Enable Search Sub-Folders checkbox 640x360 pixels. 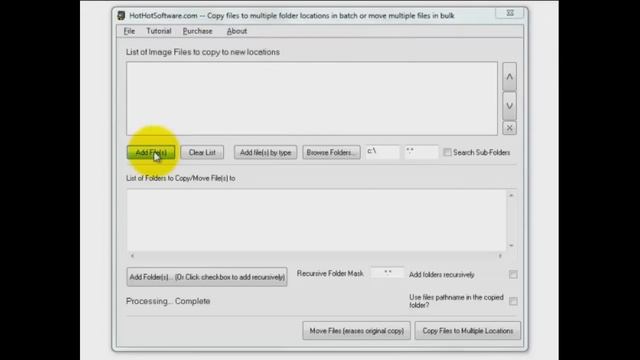point(447,152)
